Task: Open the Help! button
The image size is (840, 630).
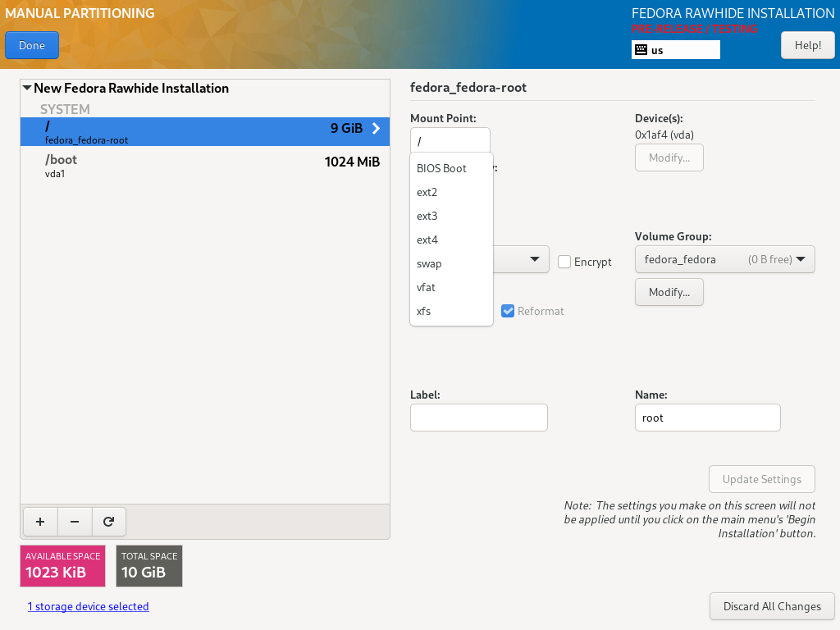Action: coord(808,45)
